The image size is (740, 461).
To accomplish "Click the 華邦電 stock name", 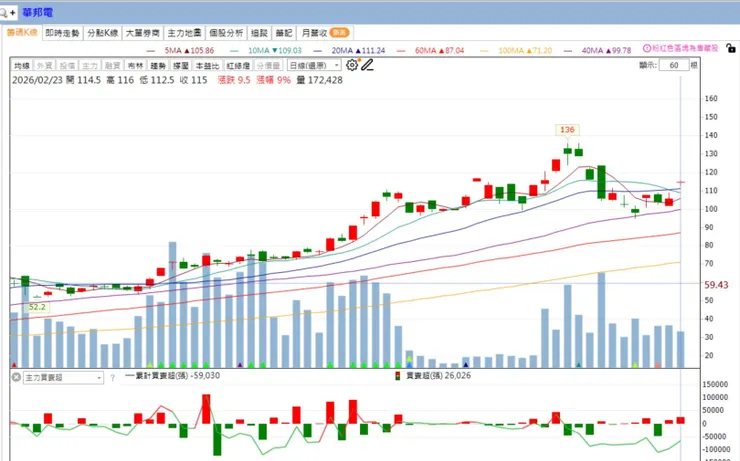I will tap(38, 13).
